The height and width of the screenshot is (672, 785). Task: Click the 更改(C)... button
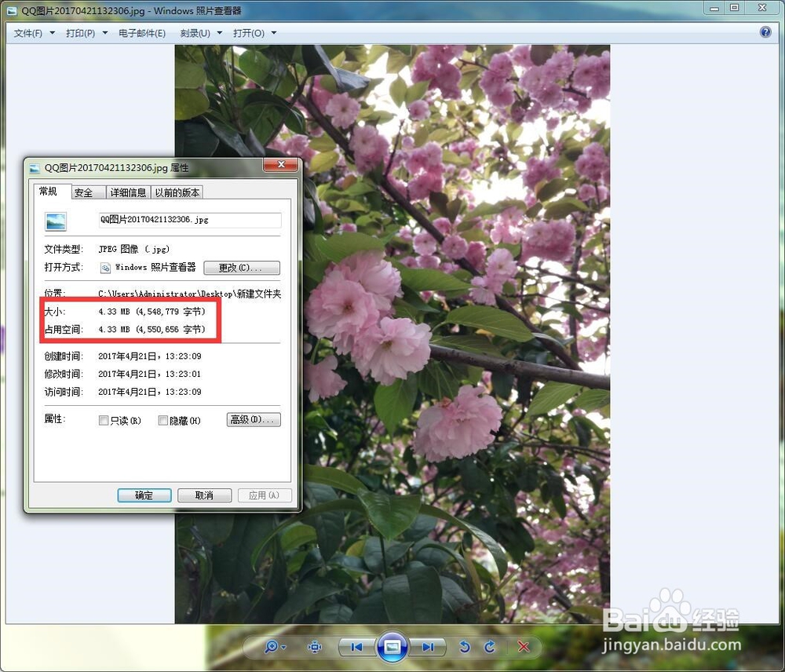[x=242, y=268]
